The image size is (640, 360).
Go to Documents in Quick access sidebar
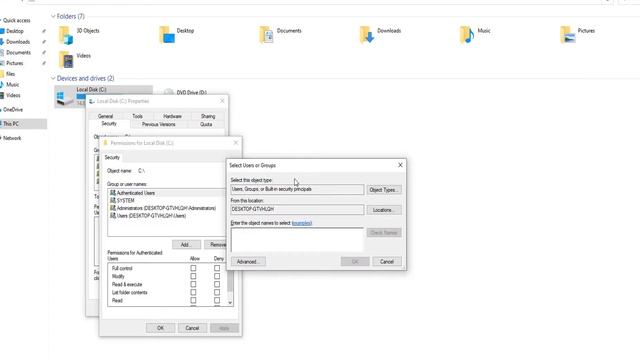(18, 52)
